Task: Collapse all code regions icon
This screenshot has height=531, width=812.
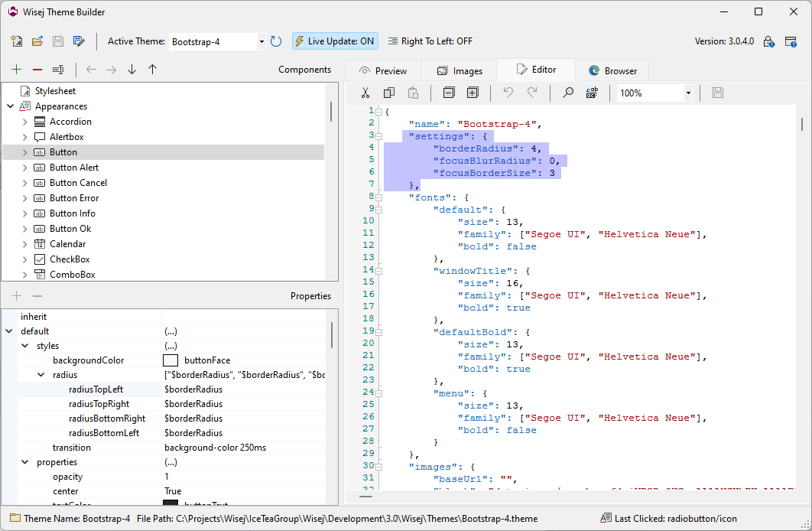Action: pyautogui.click(x=449, y=93)
